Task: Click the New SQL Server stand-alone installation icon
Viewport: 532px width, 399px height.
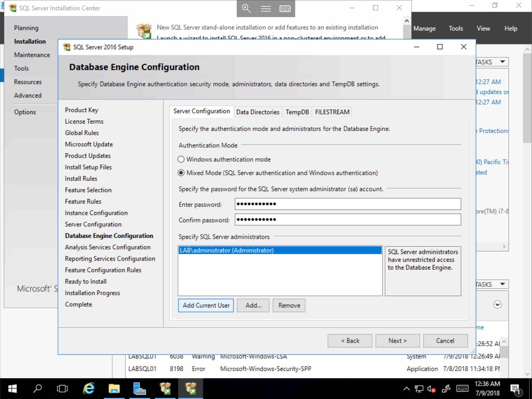Action: pos(144,31)
